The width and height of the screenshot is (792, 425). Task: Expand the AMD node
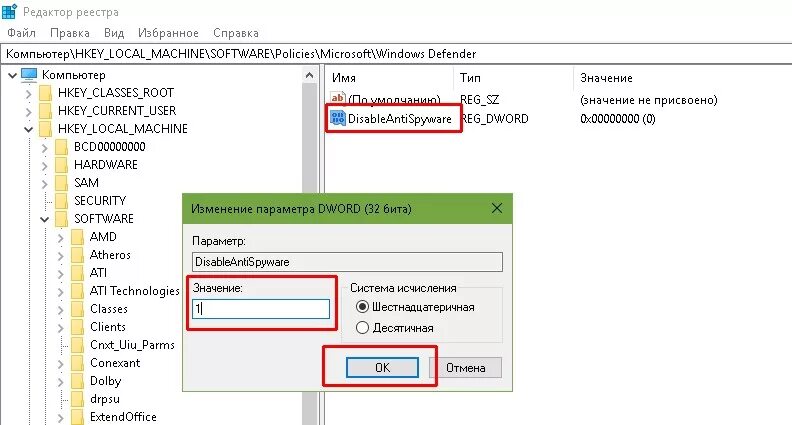[x=61, y=238]
